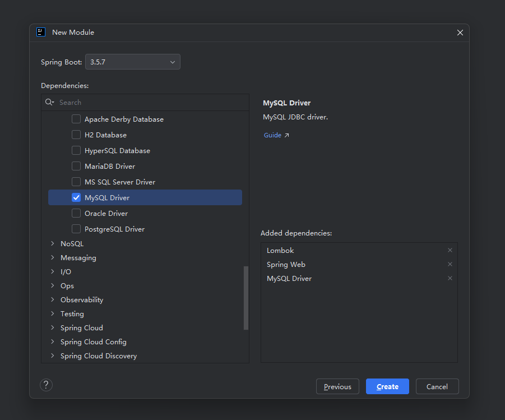Expand the Observability category chevron
The width and height of the screenshot is (505, 420).
point(53,300)
